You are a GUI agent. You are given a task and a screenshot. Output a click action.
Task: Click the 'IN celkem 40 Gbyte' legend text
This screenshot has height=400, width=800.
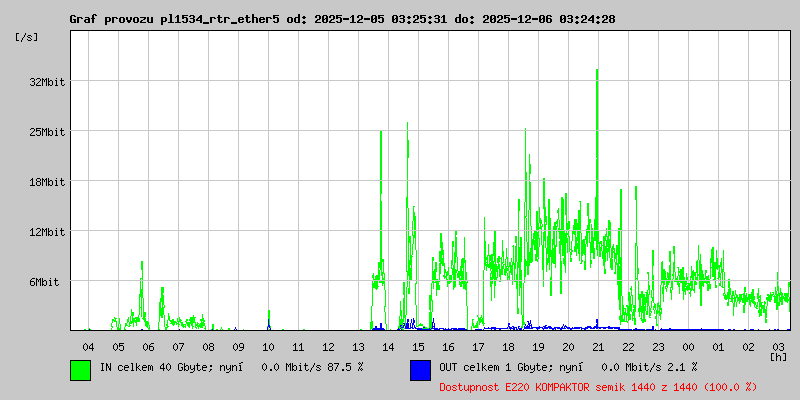(160, 368)
